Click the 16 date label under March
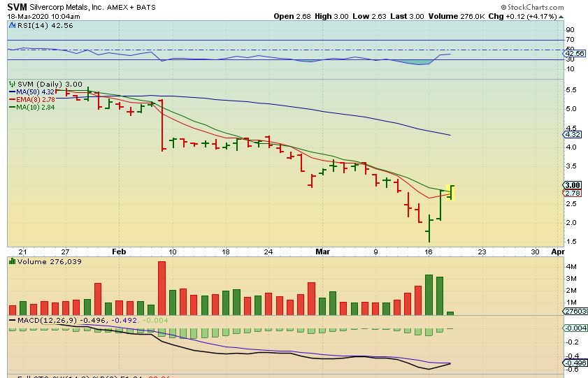 pos(429,252)
